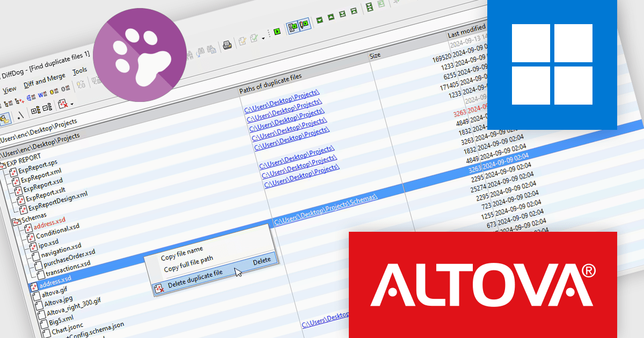Click the red X document icon beside Delete duplicate file
644x338 pixels.
[x=159, y=290]
